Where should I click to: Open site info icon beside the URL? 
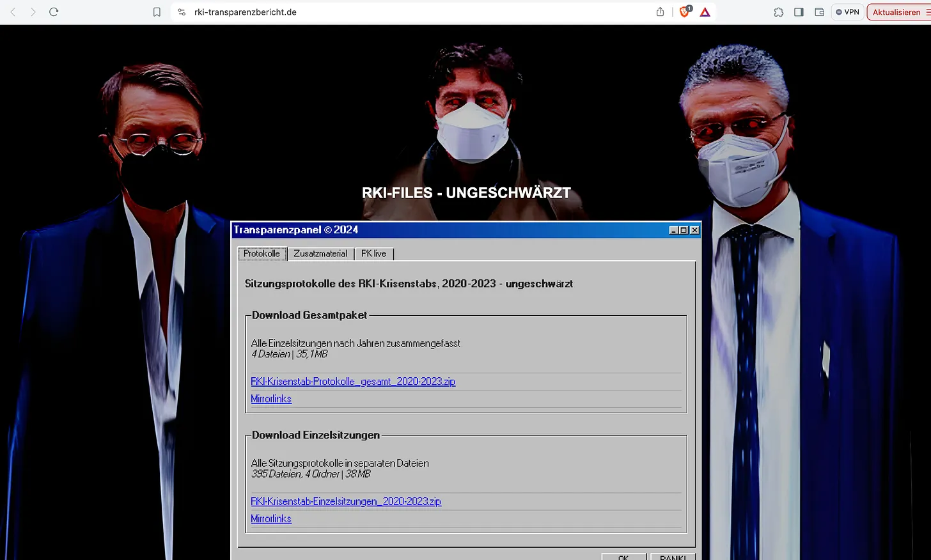point(182,12)
